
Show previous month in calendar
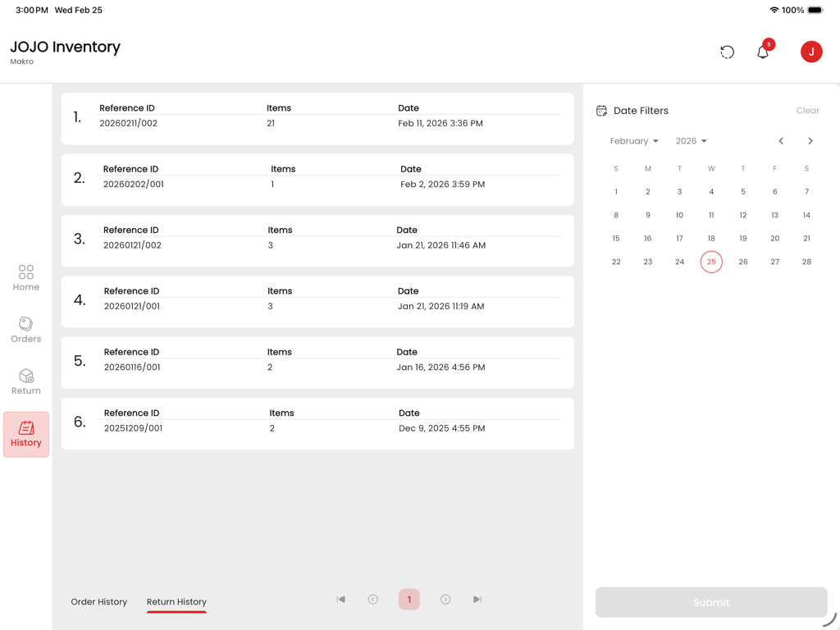click(x=781, y=141)
